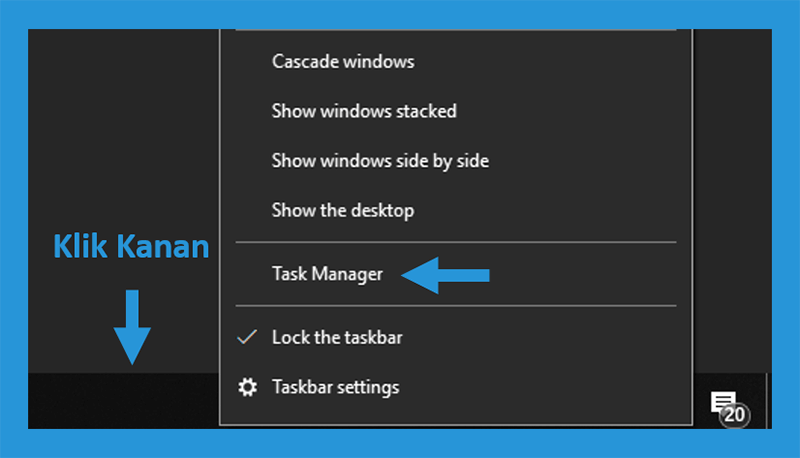Screen dimensions: 800x458
Task: Click the blue down arrow under Klik Kanan
Action: pyautogui.click(x=132, y=327)
